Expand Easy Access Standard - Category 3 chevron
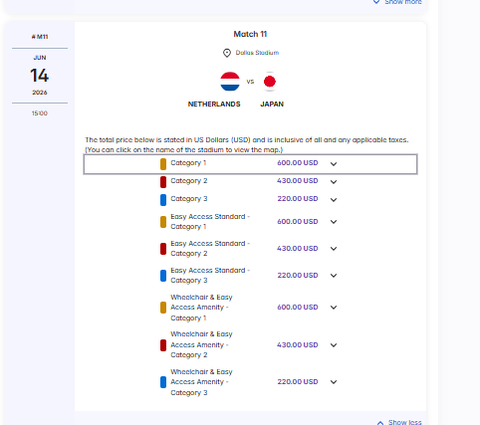This screenshot has height=425, width=480. pyautogui.click(x=334, y=275)
